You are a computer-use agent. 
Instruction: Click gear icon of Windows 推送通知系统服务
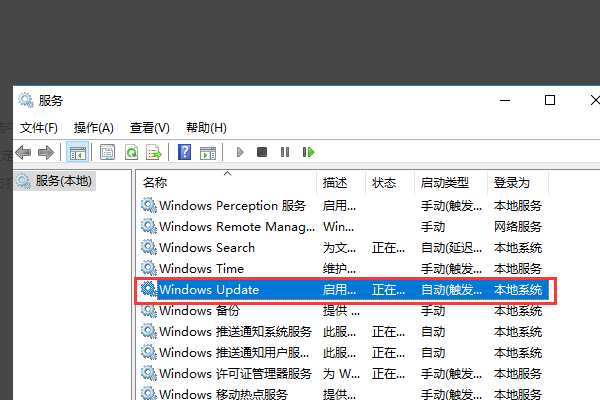(148, 331)
